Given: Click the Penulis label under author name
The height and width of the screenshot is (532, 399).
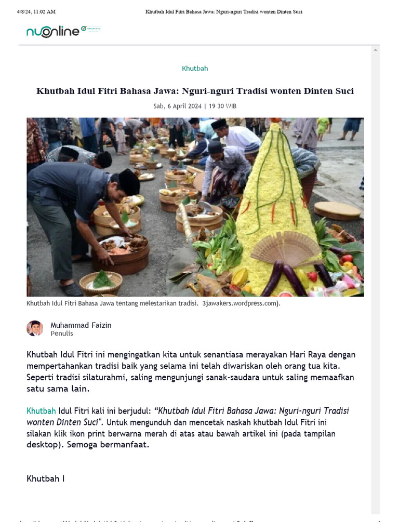Looking at the screenshot, I should pyautogui.click(x=62, y=334).
